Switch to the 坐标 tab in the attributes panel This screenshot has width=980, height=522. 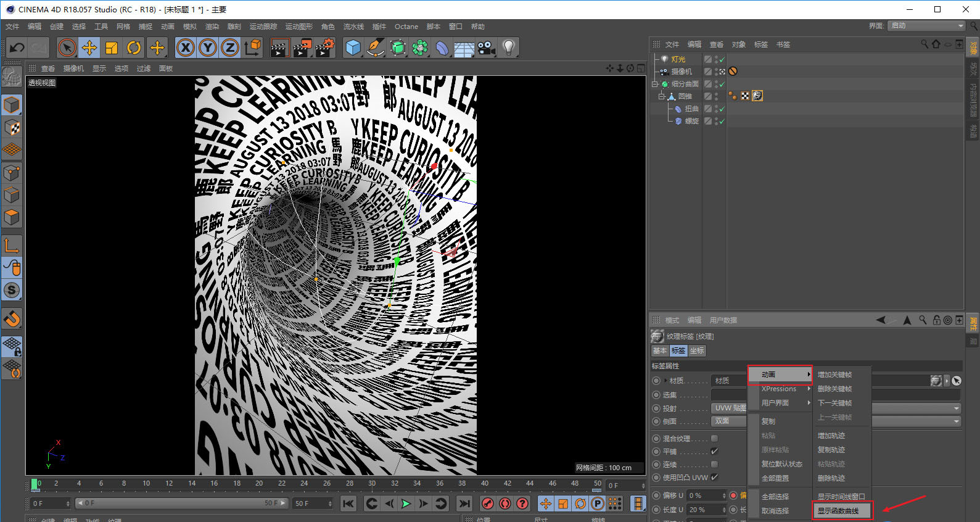pos(697,350)
